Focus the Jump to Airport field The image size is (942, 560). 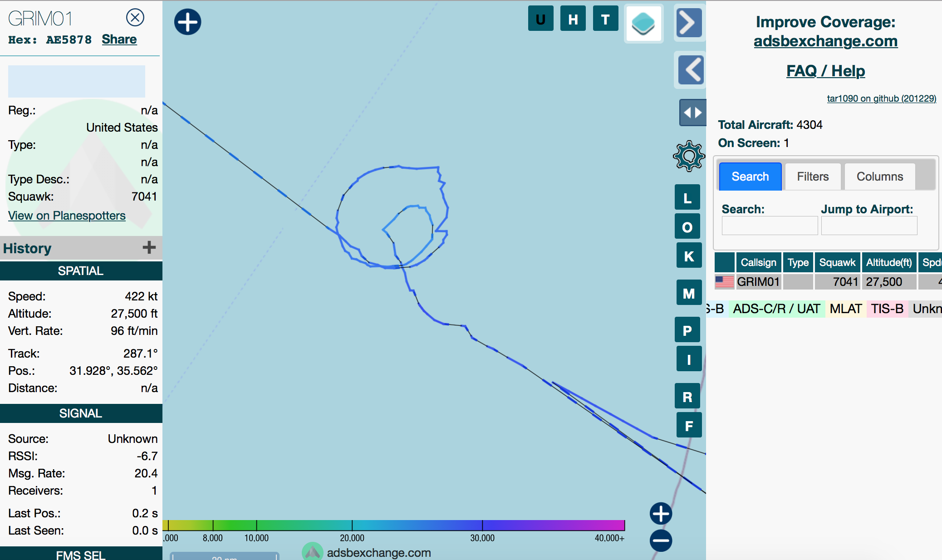(x=869, y=226)
